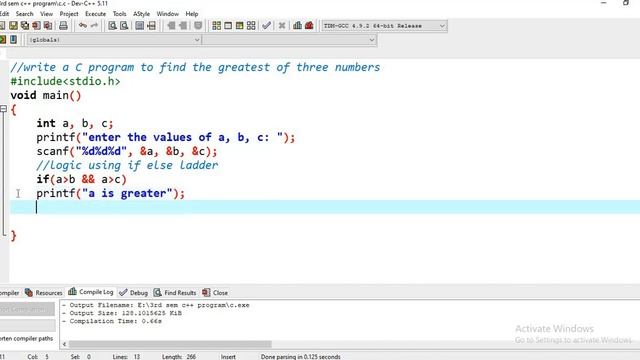
Task: Open the Project menu
Action: coord(69,14)
